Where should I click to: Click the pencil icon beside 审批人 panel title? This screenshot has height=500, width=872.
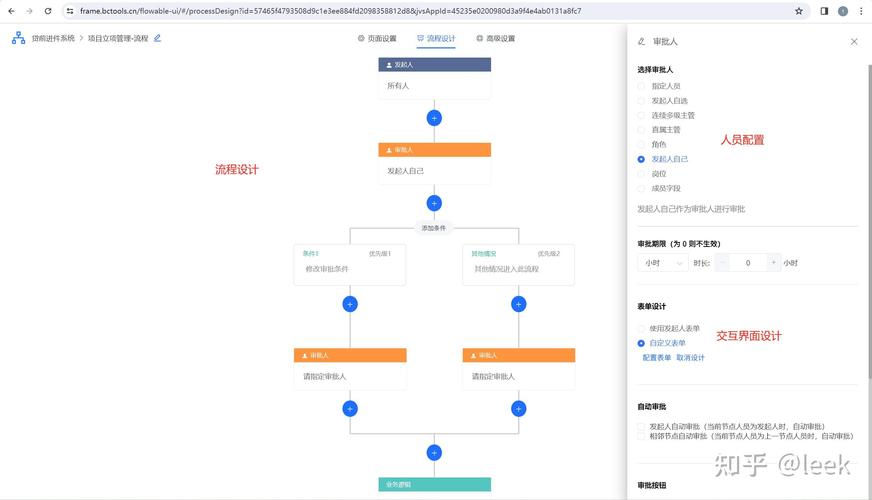tap(641, 42)
